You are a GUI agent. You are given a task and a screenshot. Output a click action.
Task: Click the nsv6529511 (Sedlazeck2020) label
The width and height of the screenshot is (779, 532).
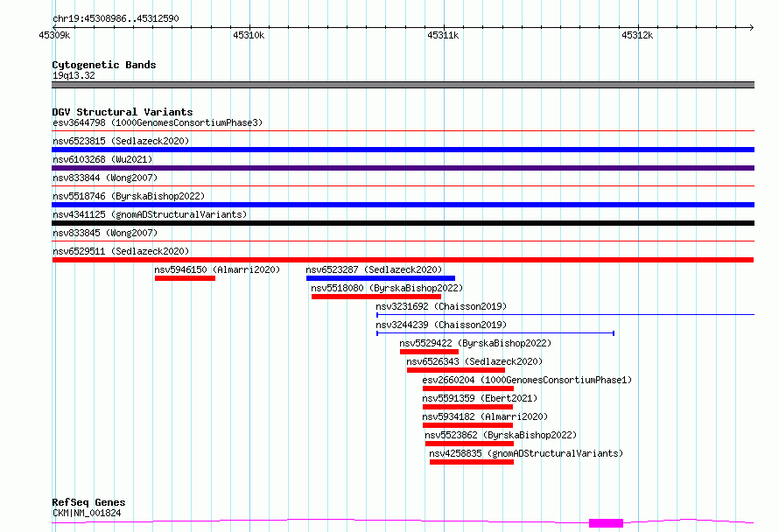pos(121,251)
